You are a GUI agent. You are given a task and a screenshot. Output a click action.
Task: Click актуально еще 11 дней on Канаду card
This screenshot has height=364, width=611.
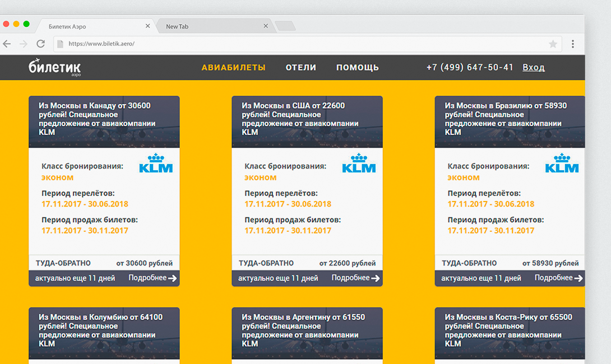pyautogui.click(x=75, y=278)
